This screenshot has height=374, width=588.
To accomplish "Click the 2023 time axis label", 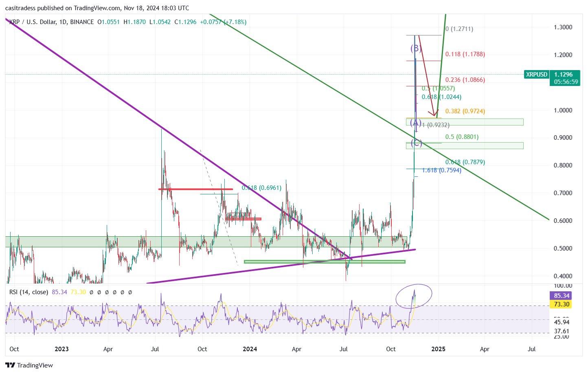I will pyautogui.click(x=62, y=349).
